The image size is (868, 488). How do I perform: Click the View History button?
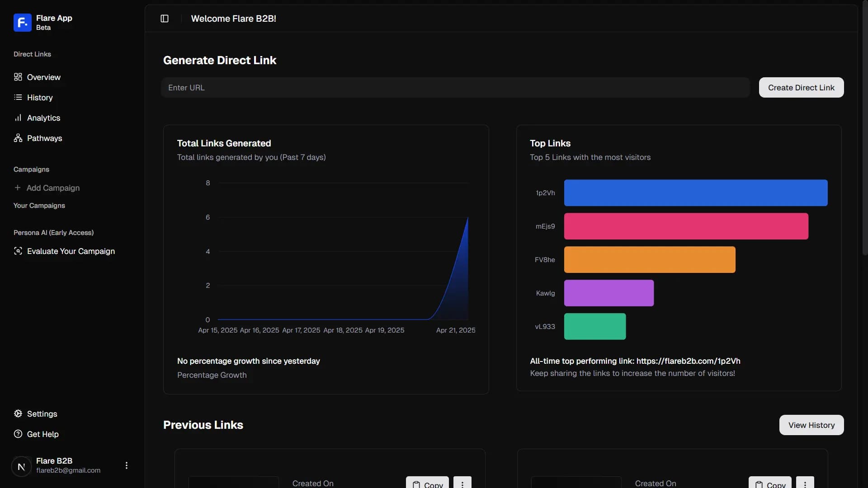click(x=811, y=425)
